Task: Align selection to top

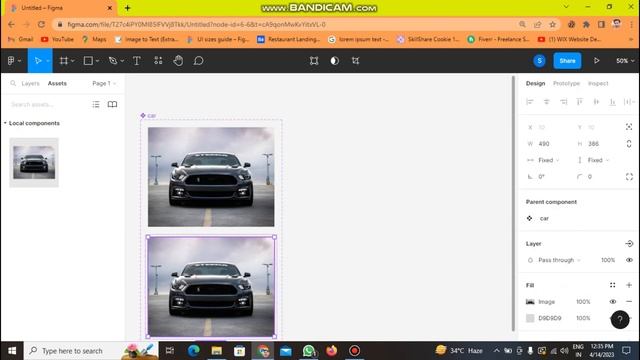Action: point(580,102)
